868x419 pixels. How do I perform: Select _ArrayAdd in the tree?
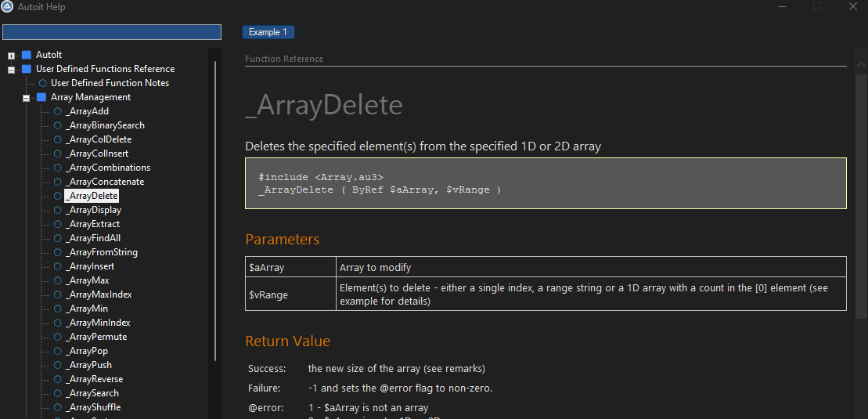(87, 111)
